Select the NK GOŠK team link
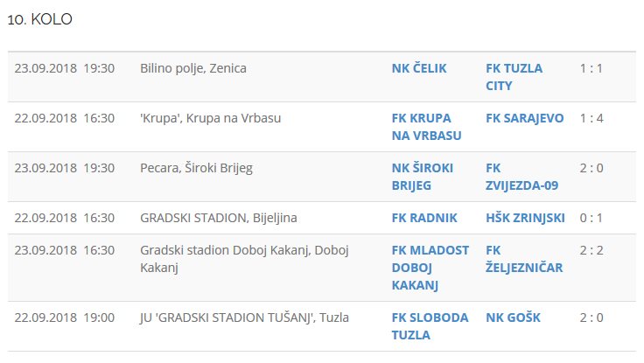This screenshot has width=644, height=363. tap(513, 318)
